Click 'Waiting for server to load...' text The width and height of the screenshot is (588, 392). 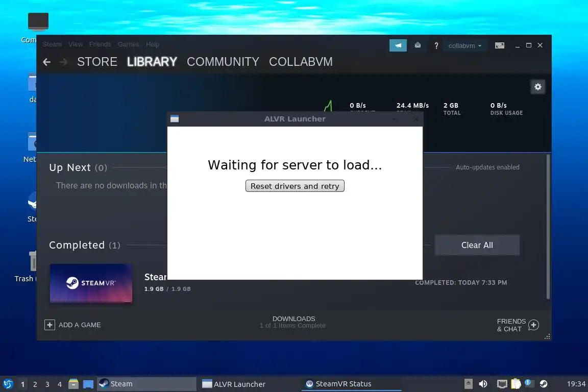pyautogui.click(x=295, y=165)
